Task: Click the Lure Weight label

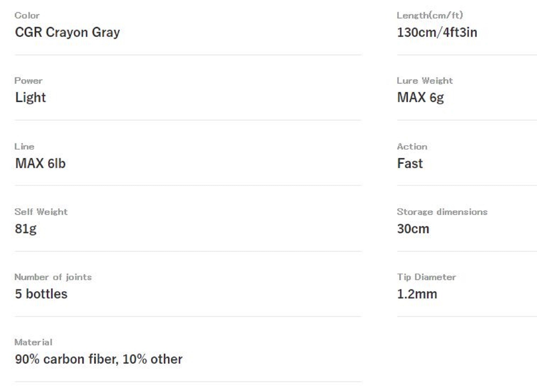Action: coord(425,81)
